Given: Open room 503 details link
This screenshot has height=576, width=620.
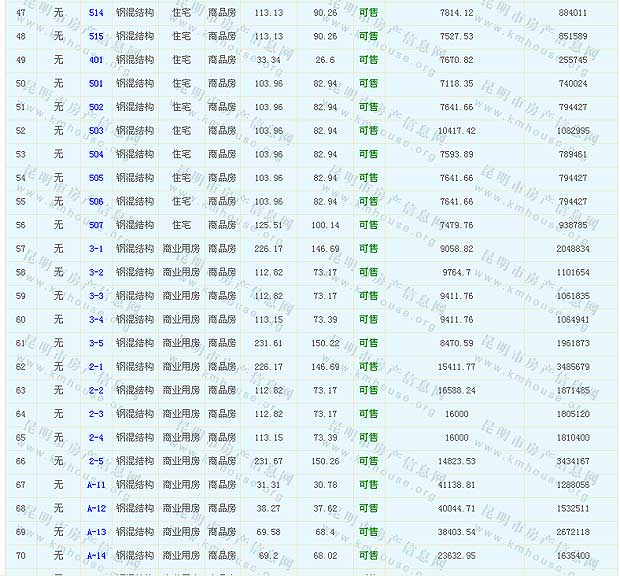Looking at the screenshot, I should [x=96, y=131].
